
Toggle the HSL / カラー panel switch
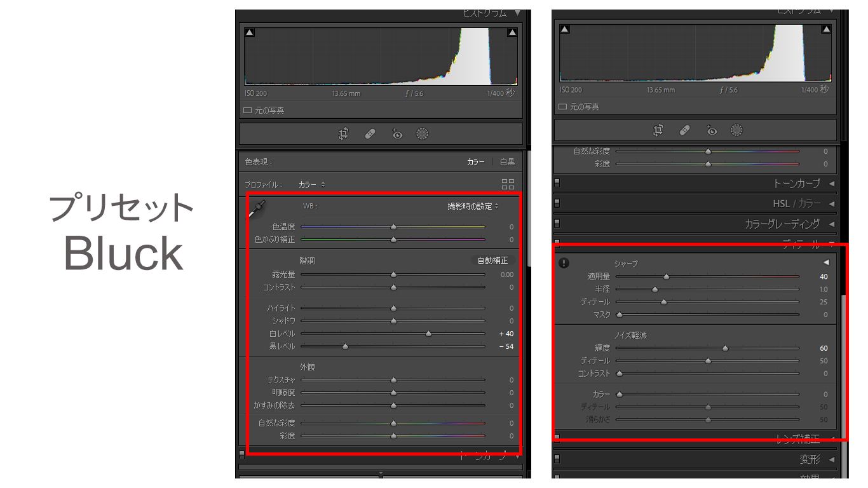557,203
